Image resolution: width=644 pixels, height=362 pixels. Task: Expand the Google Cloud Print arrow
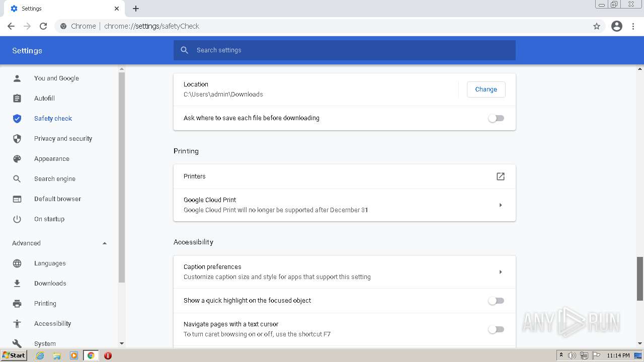click(x=500, y=205)
